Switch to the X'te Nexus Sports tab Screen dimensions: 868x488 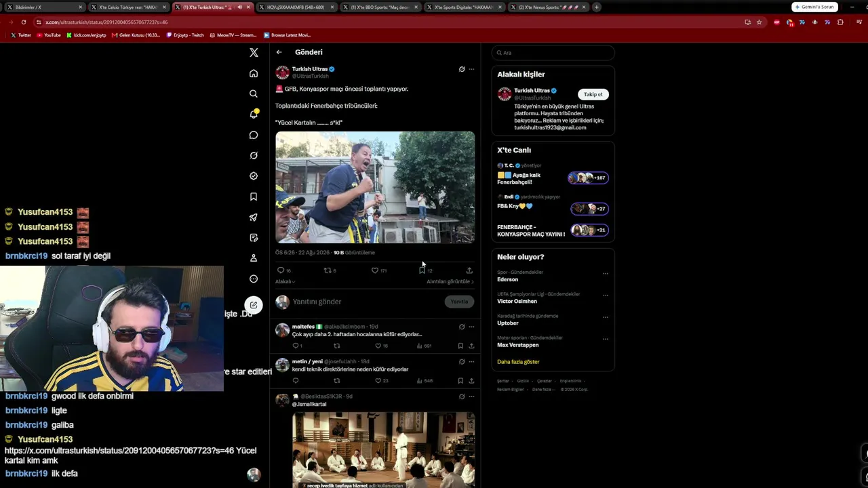click(548, 7)
